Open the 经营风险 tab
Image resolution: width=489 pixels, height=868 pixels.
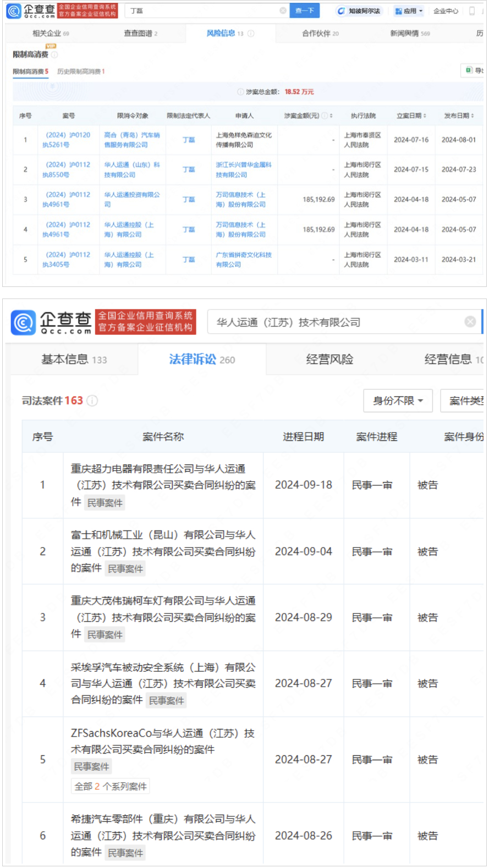329,360
